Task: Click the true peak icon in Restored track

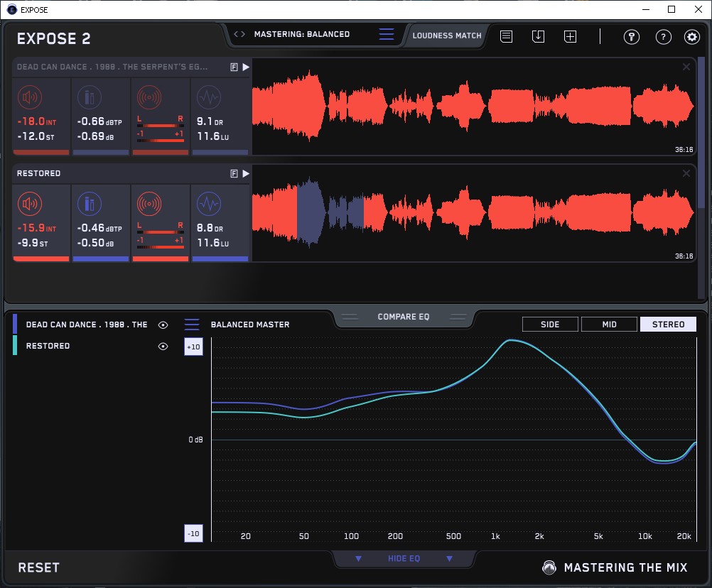Action: (90, 204)
